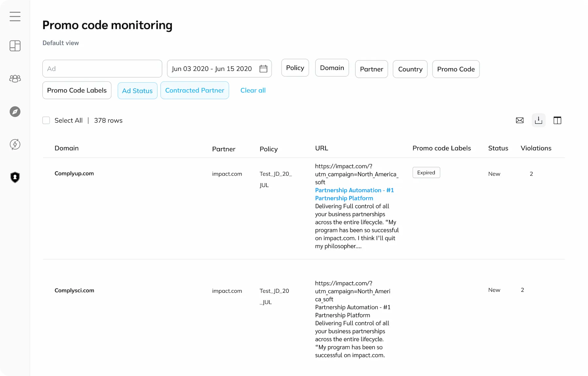Toggle the Ad Status filter chip

click(137, 91)
